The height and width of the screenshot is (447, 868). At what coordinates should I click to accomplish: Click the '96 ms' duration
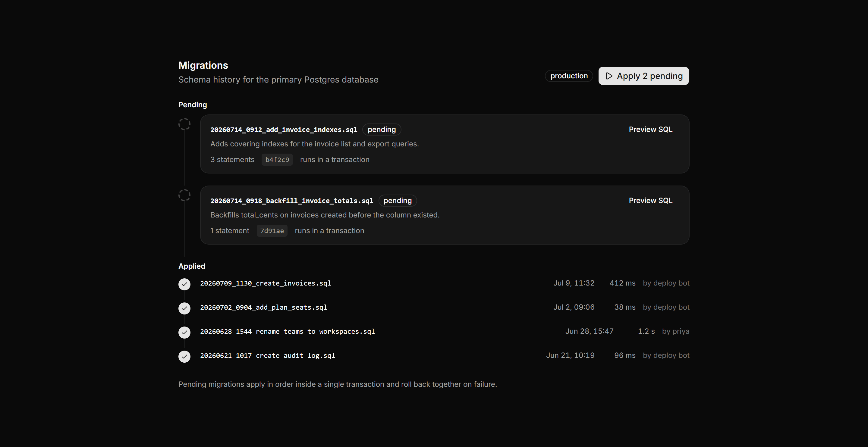click(625, 355)
